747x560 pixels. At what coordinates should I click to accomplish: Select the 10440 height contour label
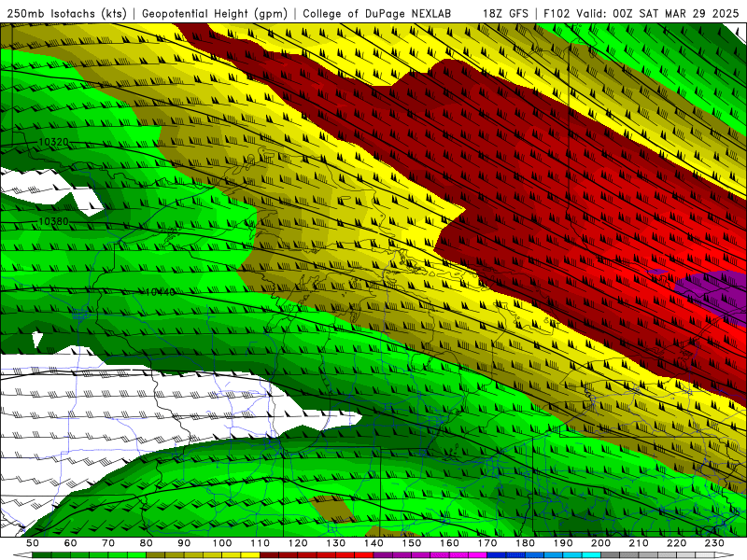tap(160, 292)
